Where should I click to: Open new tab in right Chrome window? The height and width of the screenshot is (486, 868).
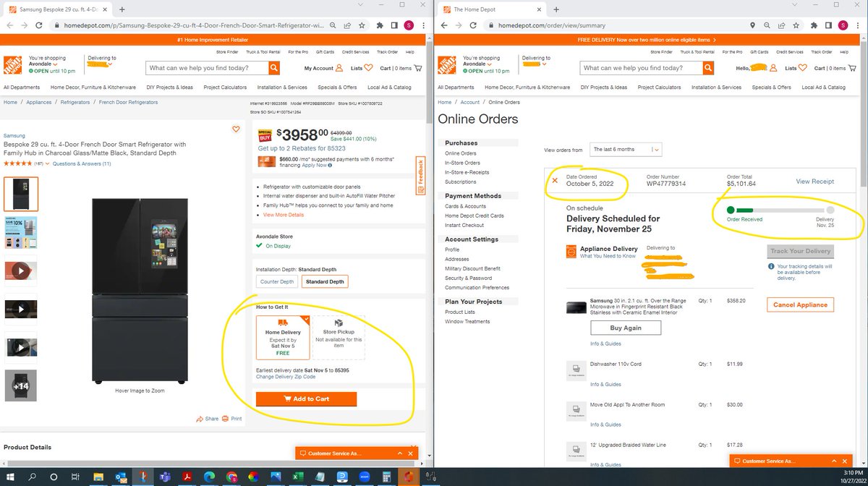[556, 9]
